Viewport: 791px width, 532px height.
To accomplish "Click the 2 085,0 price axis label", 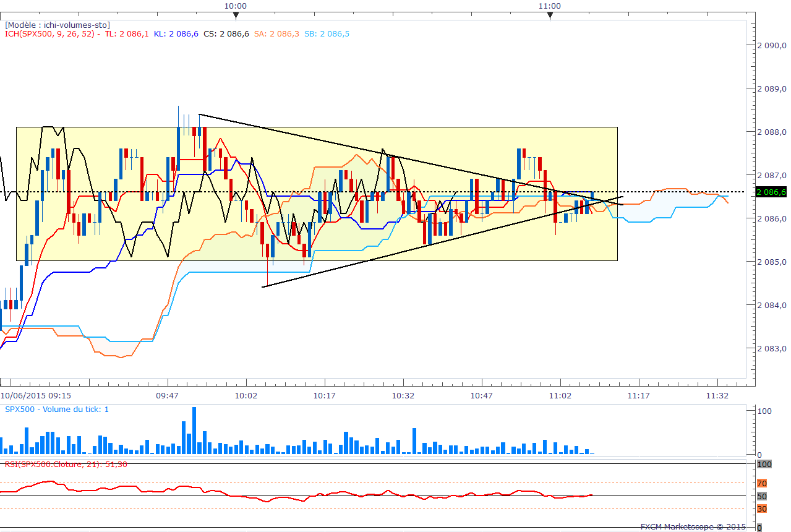I will pos(771,262).
